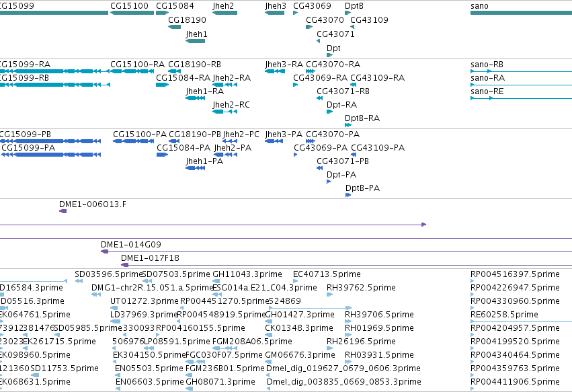This screenshot has width=572, height=392.
Task: Click protein CG43071-PB
Action: pos(319,168)
